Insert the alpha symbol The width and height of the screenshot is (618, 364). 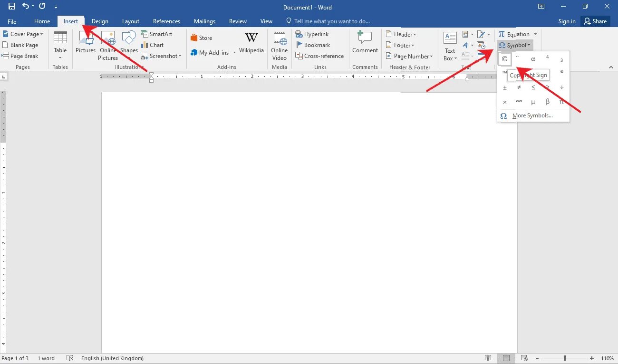pos(533,59)
